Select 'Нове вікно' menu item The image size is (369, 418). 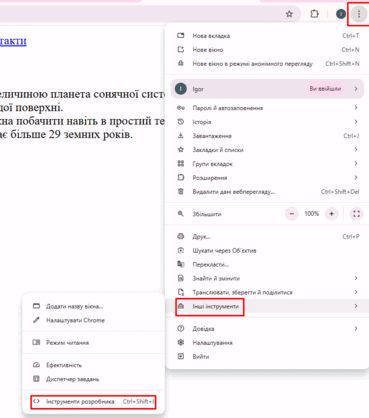point(267,50)
